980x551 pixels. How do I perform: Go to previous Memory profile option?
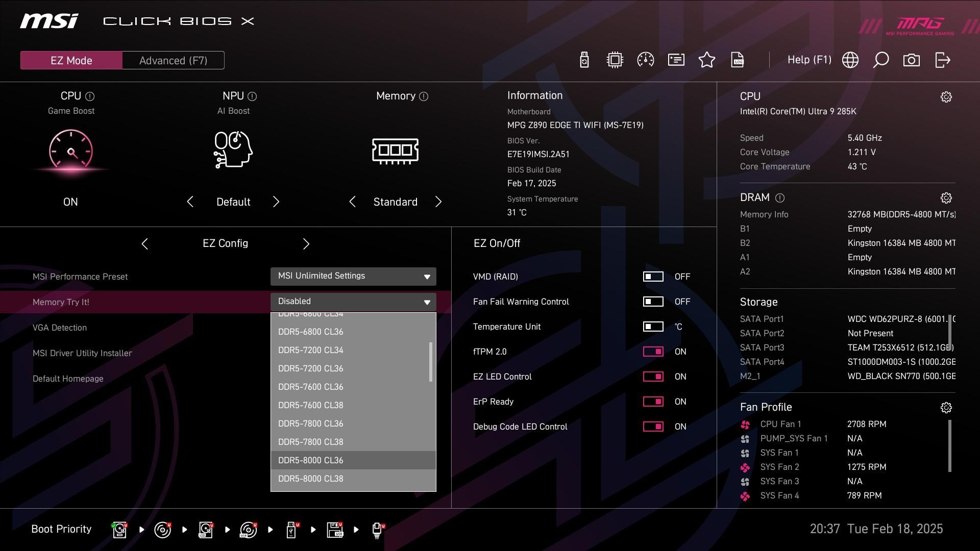click(352, 202)
